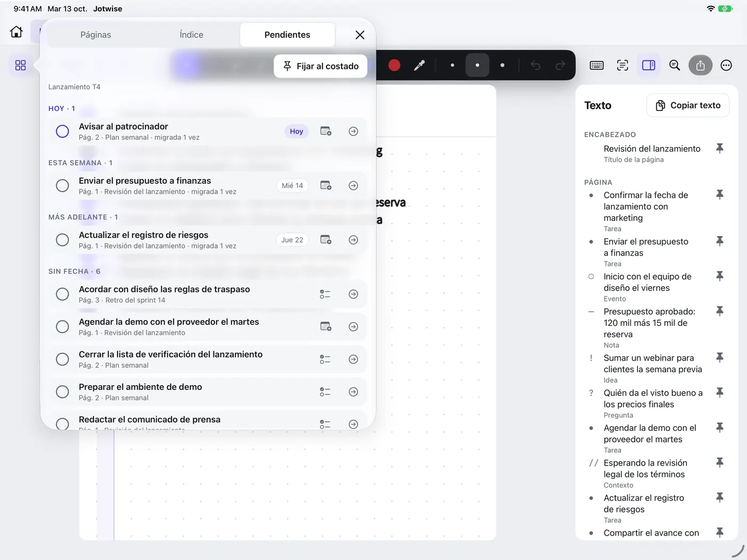Switch to the Índice tab
The height and width of the screenshot is (560, 747).
192,35
